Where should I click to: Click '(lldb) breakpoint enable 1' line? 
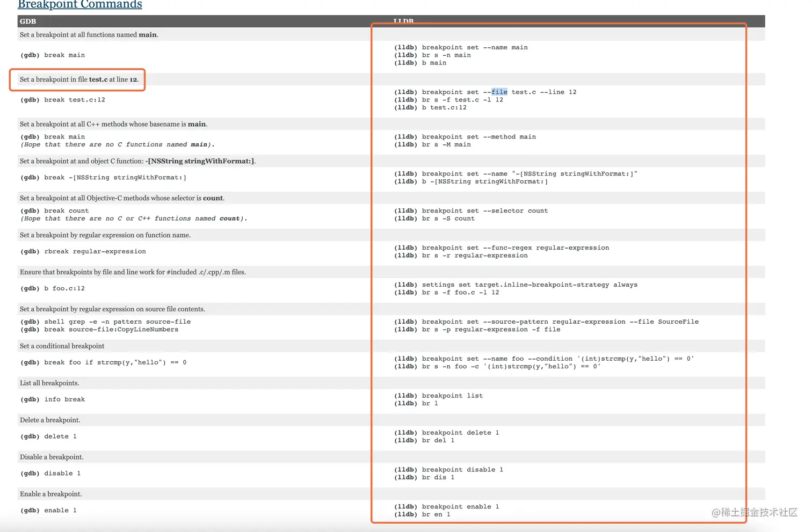(x=447, y=507)
